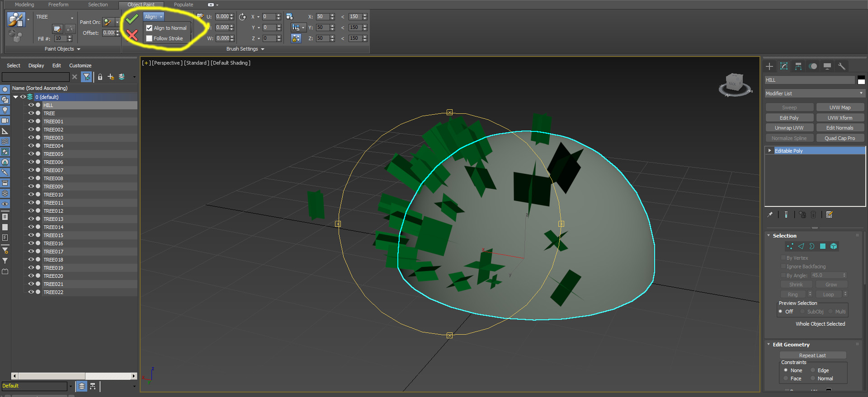Image resolution: width=868 pixels, height=397 pixels.
Task: Click the Pin Stack icon
Action: [770, 215]
